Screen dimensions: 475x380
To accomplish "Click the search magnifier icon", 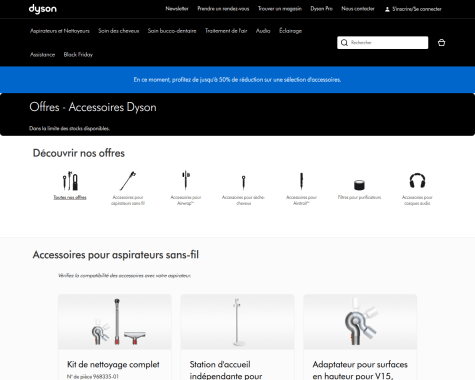I will coord(344,43).
